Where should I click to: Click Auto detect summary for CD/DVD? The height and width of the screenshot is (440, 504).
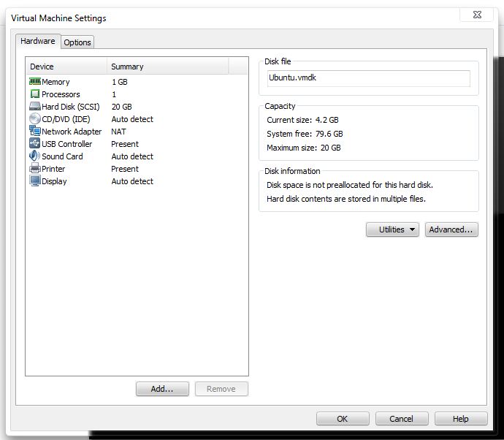pyautogui.click(x=132, y=119)
